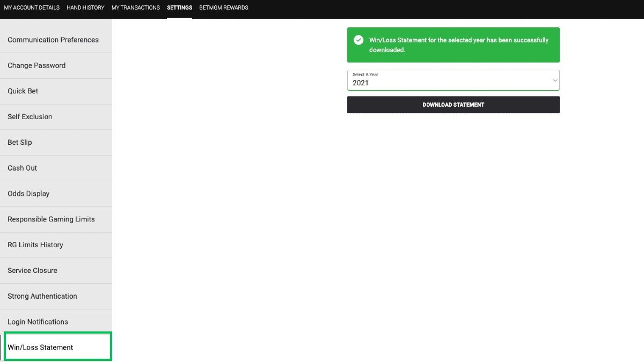Open Communication Preferences settings

(x=56, y=40)
